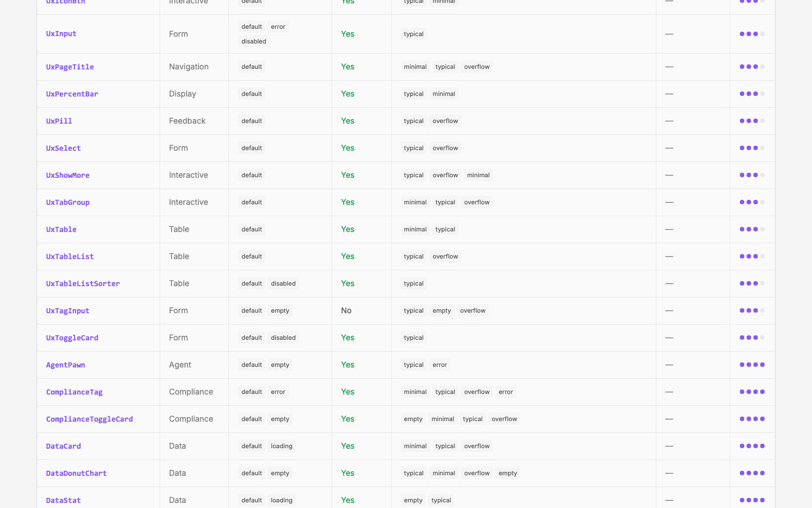Click the four-dot rating for DataCard
The height and width of the screenshot is (508, 812).
752,446
